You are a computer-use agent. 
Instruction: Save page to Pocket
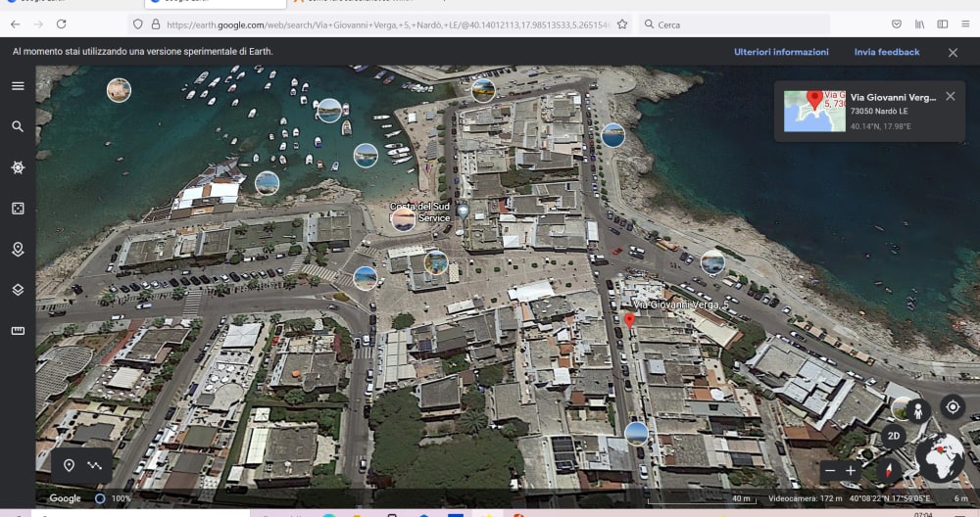pos(897,24)
